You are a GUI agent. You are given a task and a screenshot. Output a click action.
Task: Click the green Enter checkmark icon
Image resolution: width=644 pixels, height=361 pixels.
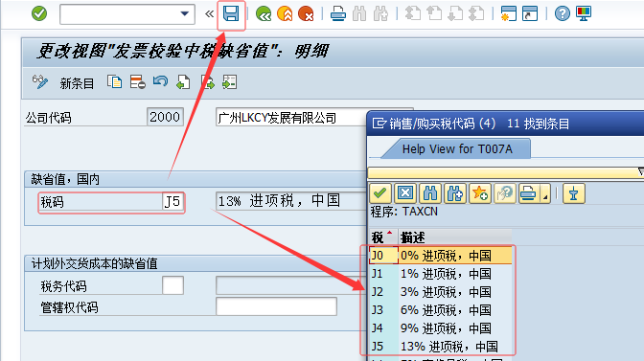(x=39, y=14)
